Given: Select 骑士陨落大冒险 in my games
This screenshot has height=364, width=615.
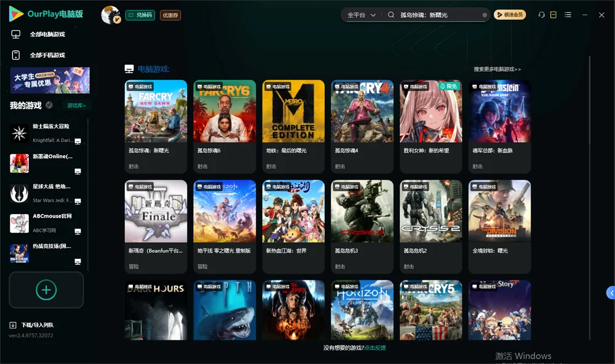Looking at the screenshot, I should tap(46, 133).
